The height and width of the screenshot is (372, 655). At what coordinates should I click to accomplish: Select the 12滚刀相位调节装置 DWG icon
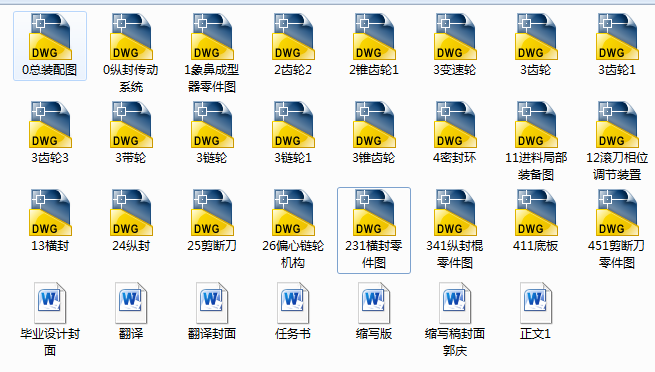point(617,125)
